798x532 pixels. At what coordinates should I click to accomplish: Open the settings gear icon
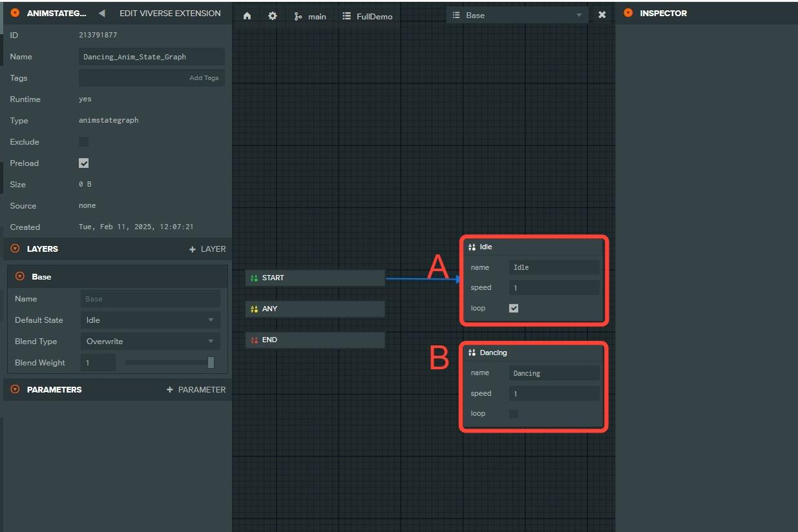273,16
